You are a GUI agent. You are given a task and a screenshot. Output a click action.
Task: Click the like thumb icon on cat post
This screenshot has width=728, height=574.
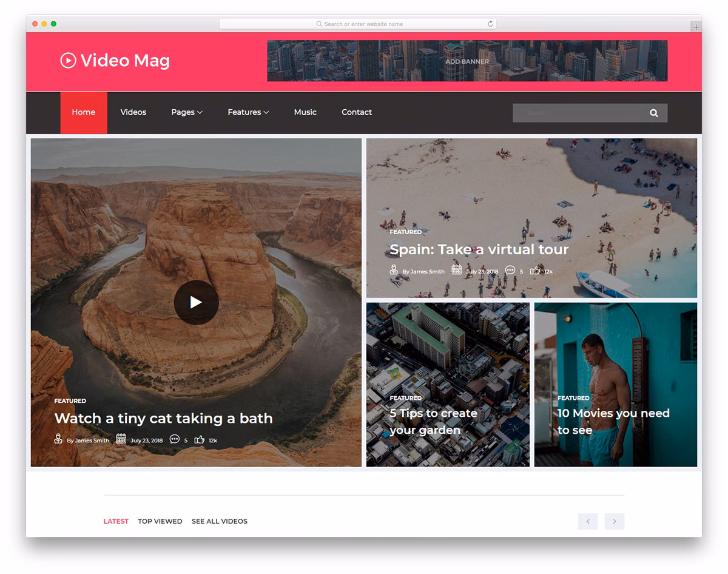199,439
